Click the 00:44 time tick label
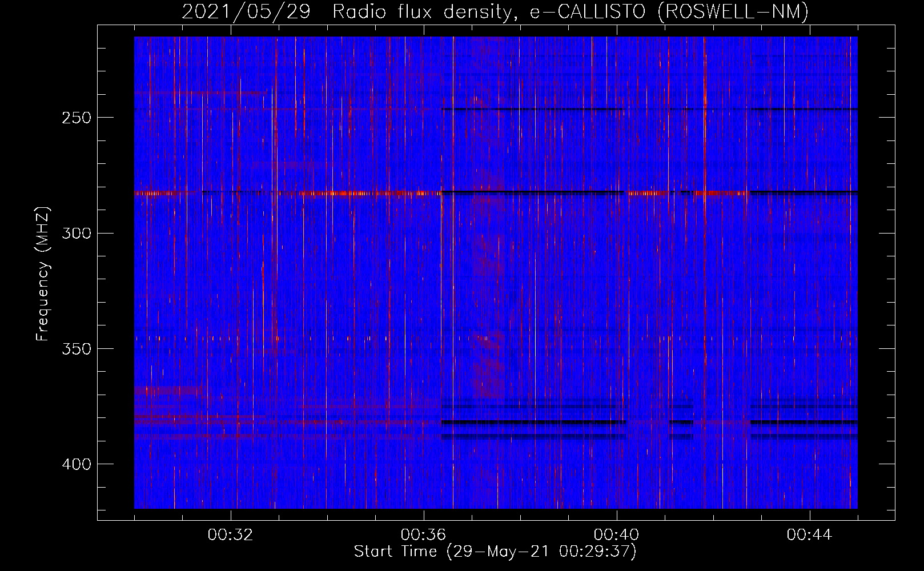924x571 pixels. click(x=809, y=535)
